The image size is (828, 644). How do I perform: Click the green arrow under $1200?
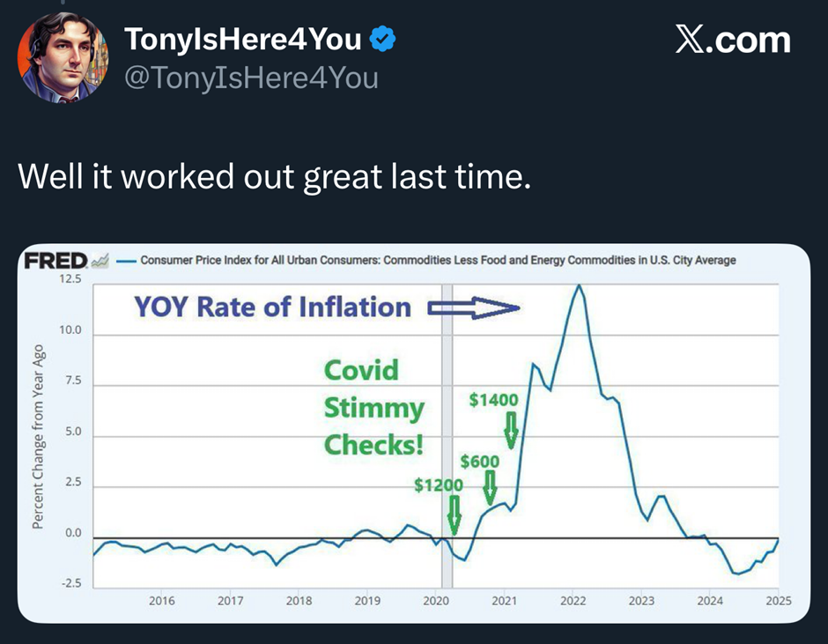click(x=454, y=514)
